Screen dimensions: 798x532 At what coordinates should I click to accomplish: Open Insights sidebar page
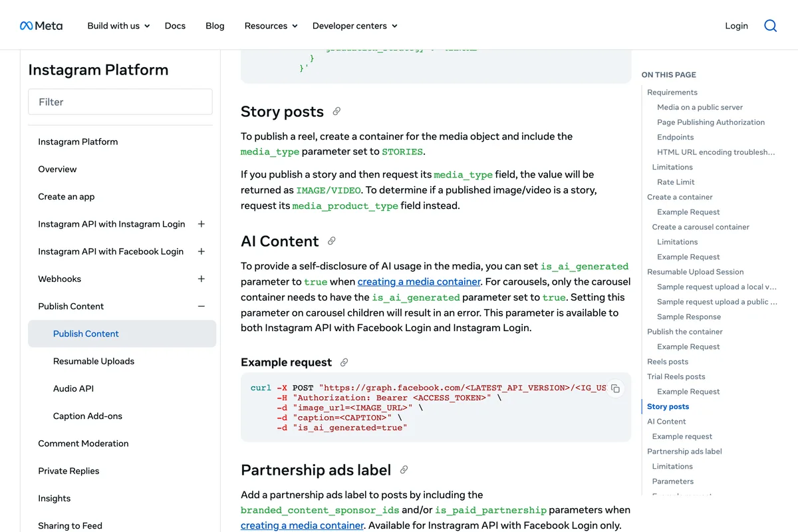[54, 498]
